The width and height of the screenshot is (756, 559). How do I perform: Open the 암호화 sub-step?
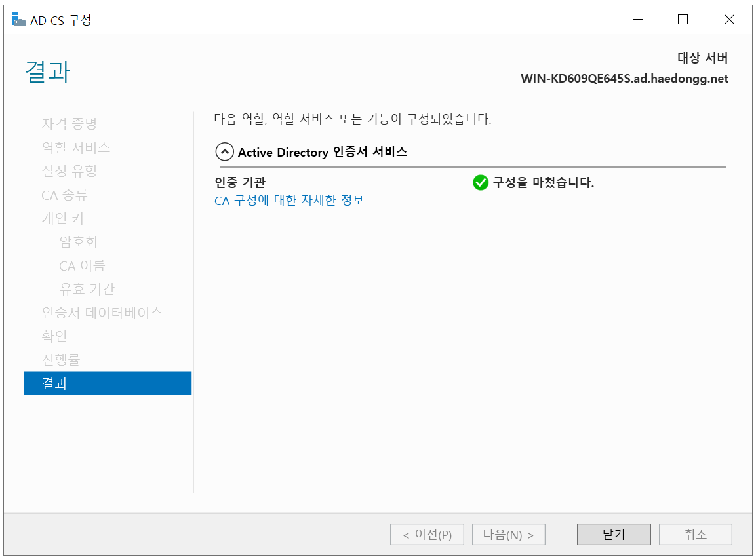pos(79,242)
